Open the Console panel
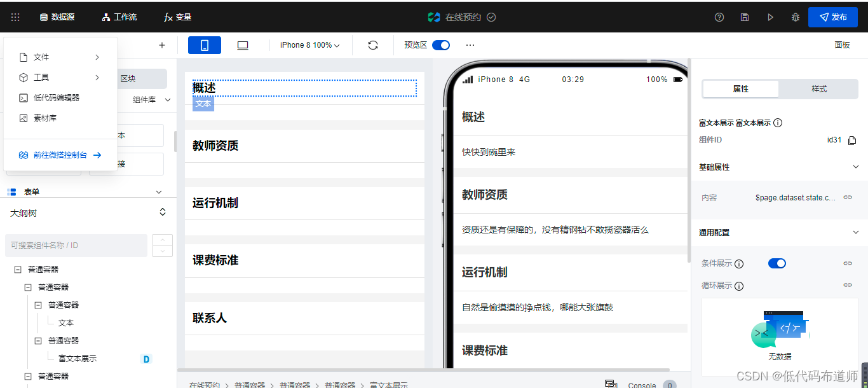Viewport: 868px width, 388px height. [x=642, y=385]
